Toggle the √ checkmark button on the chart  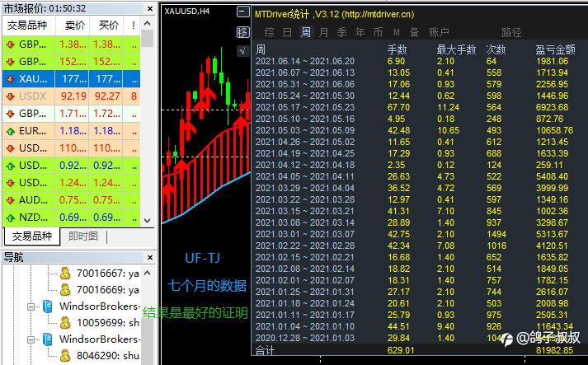coord(242,51)
